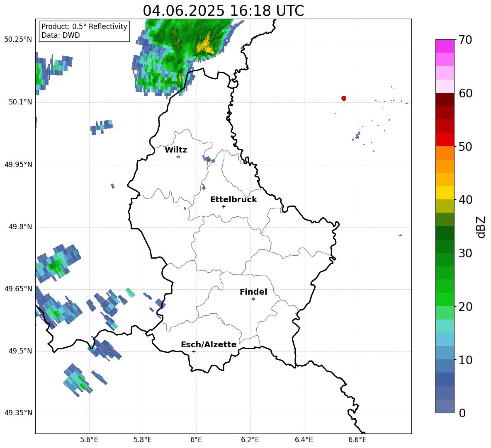Click the 6.4°E longitude label
Image resolution: width=491 pixels, height=448 pixels.
tap(304, 440)
